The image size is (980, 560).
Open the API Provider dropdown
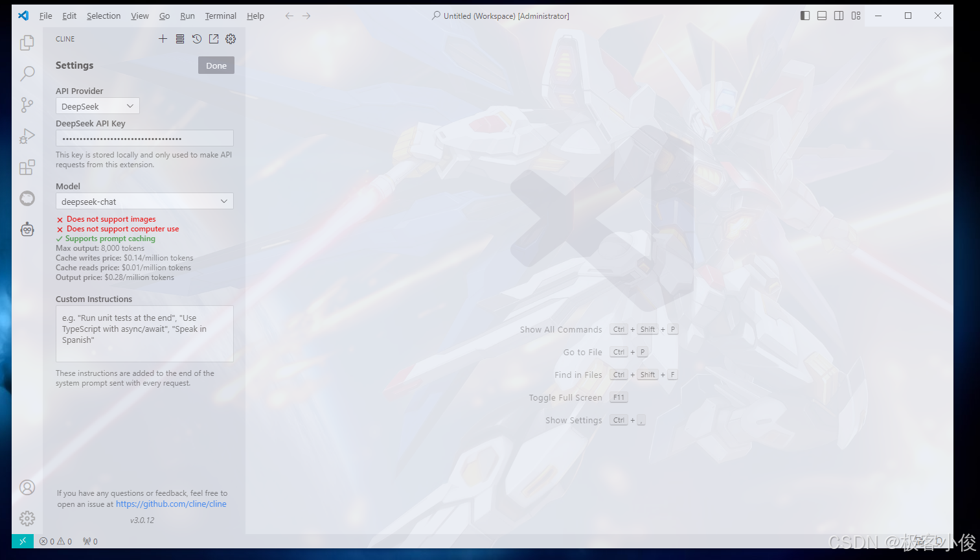coord(97,105)
